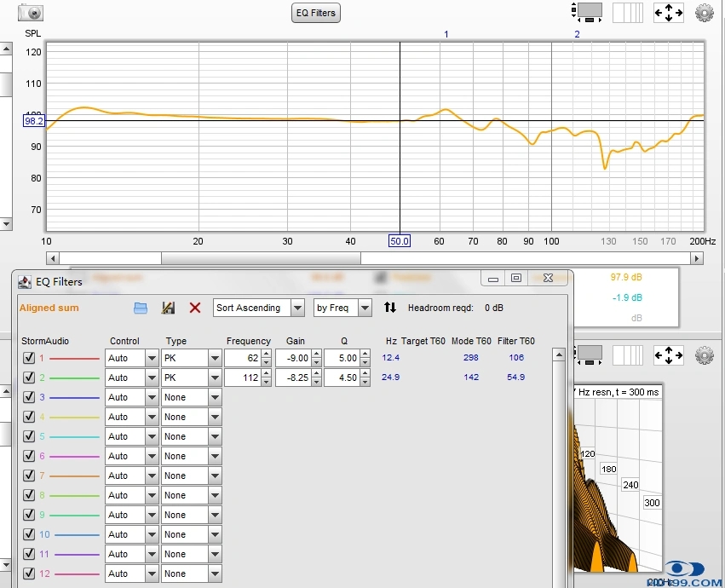The width and height of the screenshot is (725, 588).
Task: Click the save filters icon beside the folder
Action: click(168, 308)
